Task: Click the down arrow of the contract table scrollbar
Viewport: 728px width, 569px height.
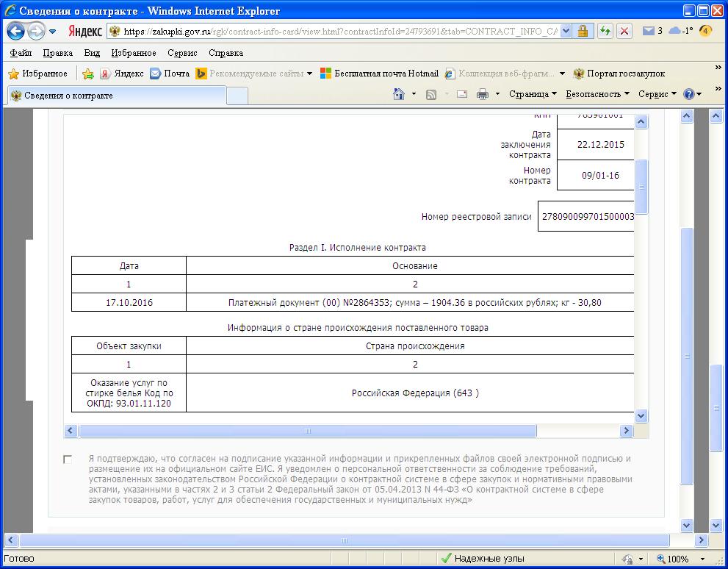Action: click(x=641, y=415)
